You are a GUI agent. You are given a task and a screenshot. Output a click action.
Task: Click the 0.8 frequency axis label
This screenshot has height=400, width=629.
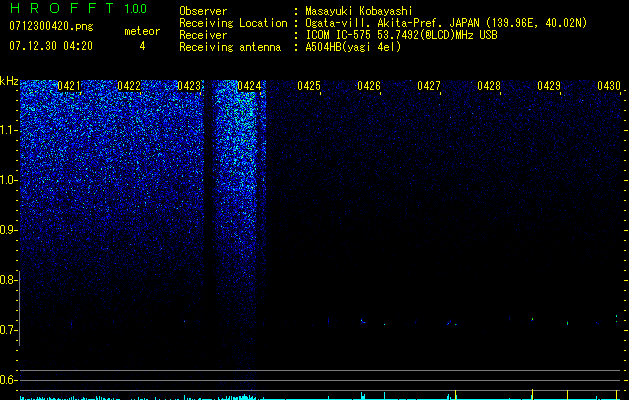pyautogui.click(x=7, y=280)
